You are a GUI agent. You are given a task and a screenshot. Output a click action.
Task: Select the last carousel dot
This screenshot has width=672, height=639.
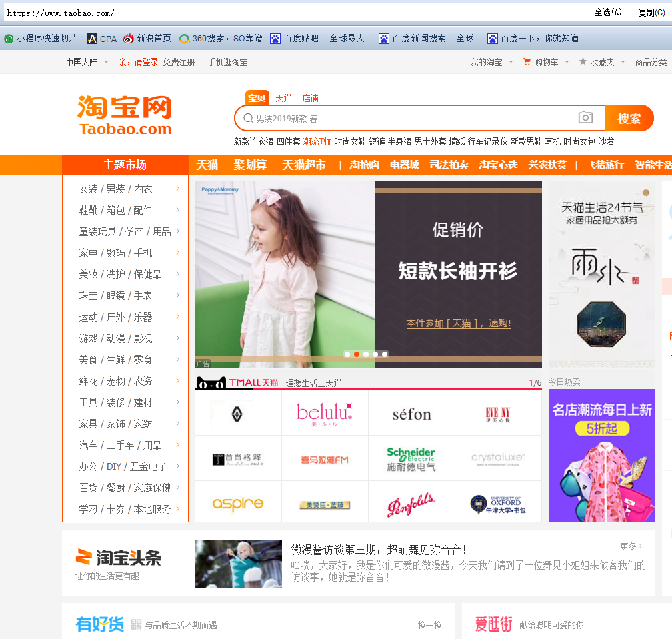point(385,354)
